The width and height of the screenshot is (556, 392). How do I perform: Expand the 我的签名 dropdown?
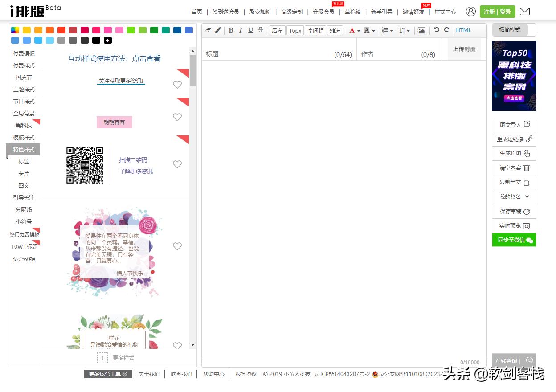click(527, 196)
